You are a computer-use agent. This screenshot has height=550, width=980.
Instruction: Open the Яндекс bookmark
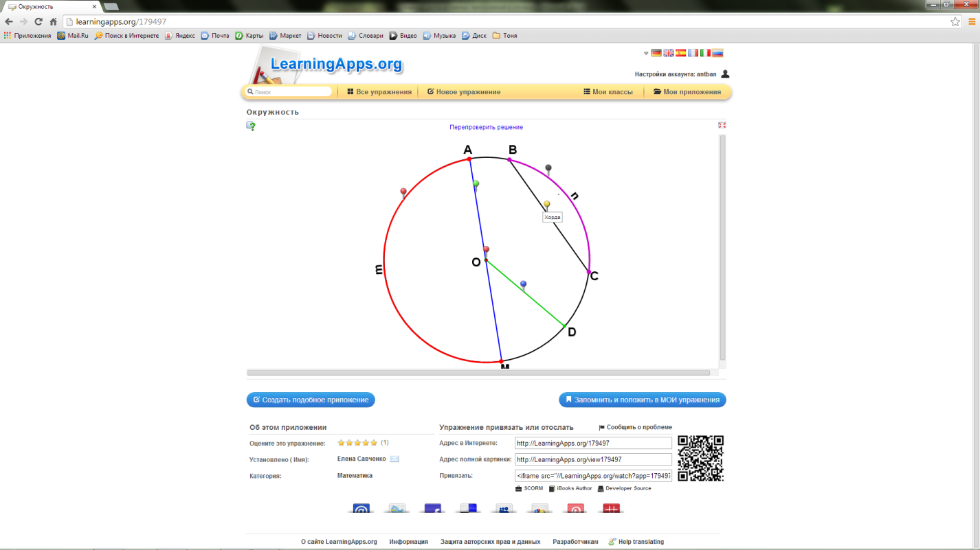click(x=180, y=36)
